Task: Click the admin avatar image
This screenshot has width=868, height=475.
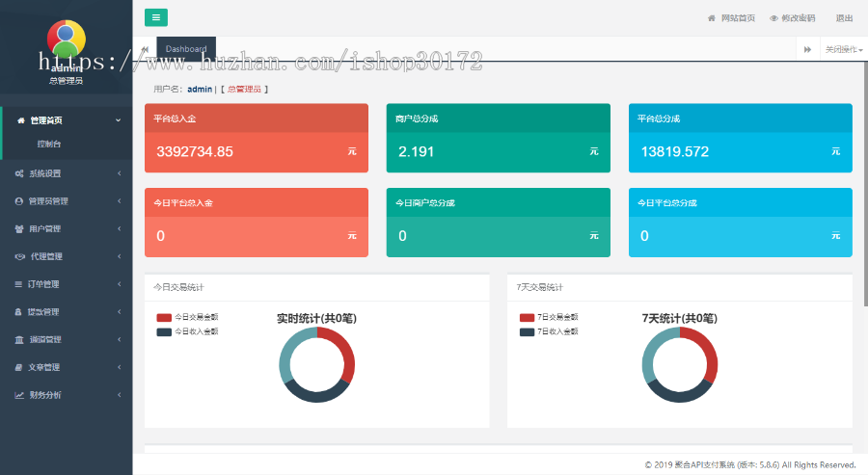Action: click(67, 40)
